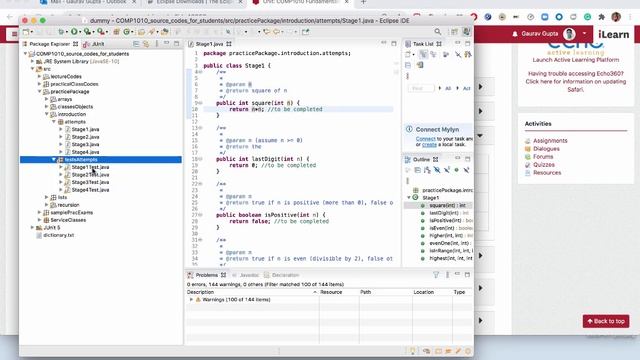This screenshot has width=640, height=360.
Task: Click the Last Edit Location toolbar arrow
Action: [x=267, y=31]
